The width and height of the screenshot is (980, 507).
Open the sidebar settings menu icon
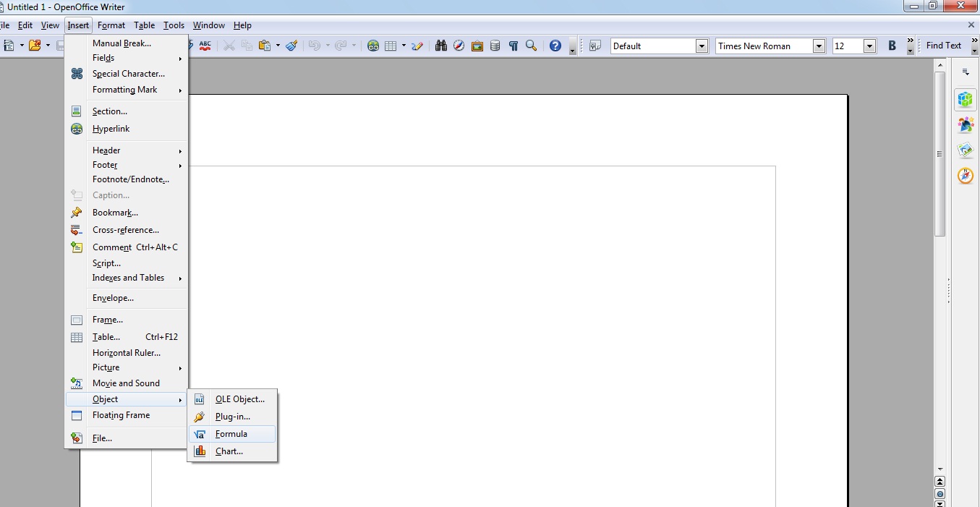(x=966, y=72)
